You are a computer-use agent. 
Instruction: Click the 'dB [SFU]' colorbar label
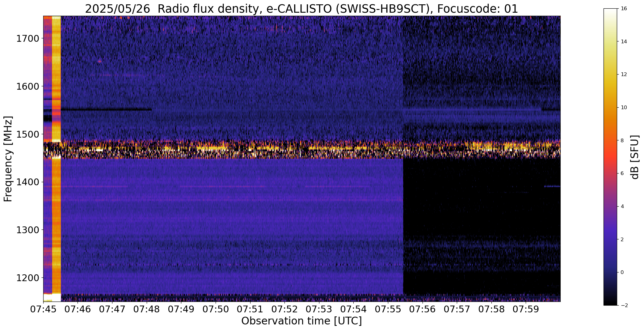click(635, 157)
